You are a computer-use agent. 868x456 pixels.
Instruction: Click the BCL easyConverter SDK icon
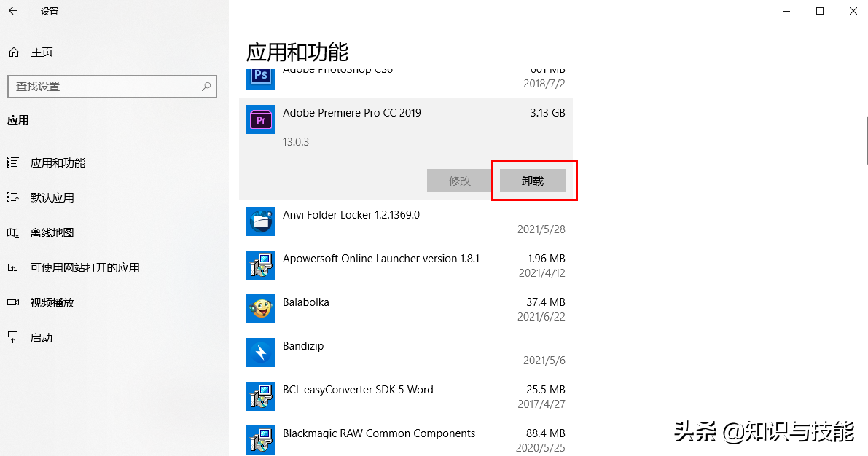261,396
